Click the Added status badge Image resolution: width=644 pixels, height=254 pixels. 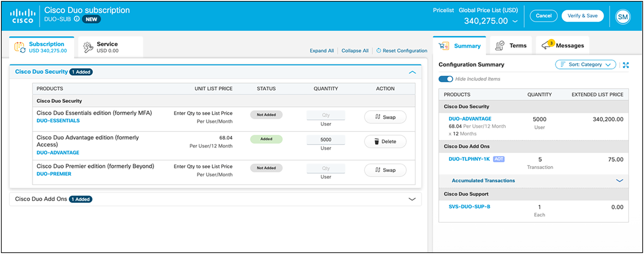[x=266, y=139]
